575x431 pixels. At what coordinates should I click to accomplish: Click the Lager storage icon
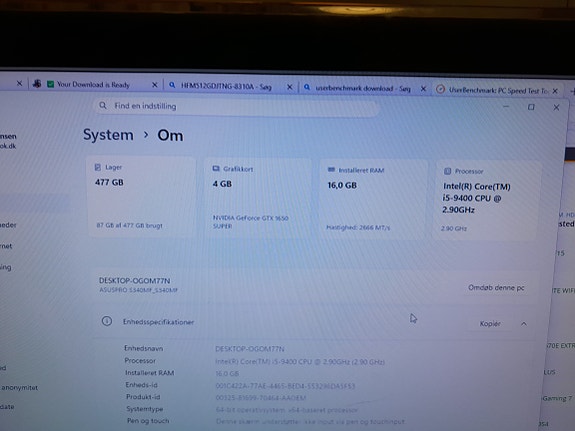[98, 167]
